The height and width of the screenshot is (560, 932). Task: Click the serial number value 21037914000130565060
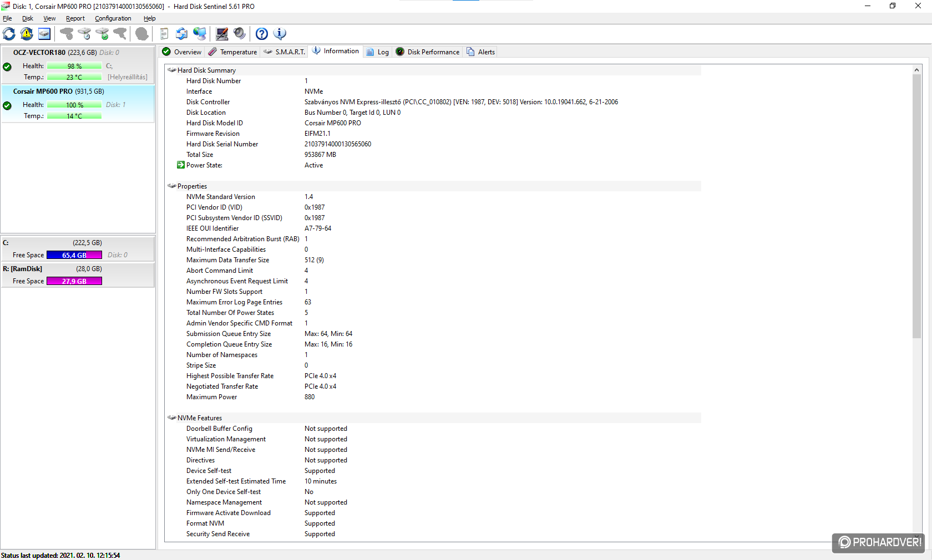[x=338, y=144]
